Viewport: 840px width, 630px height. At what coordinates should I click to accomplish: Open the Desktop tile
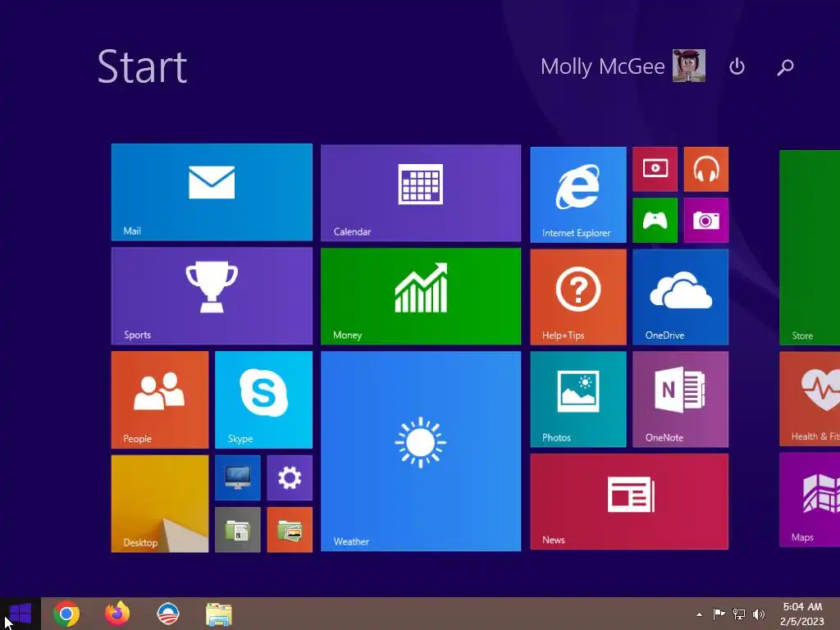coord(160,504)
